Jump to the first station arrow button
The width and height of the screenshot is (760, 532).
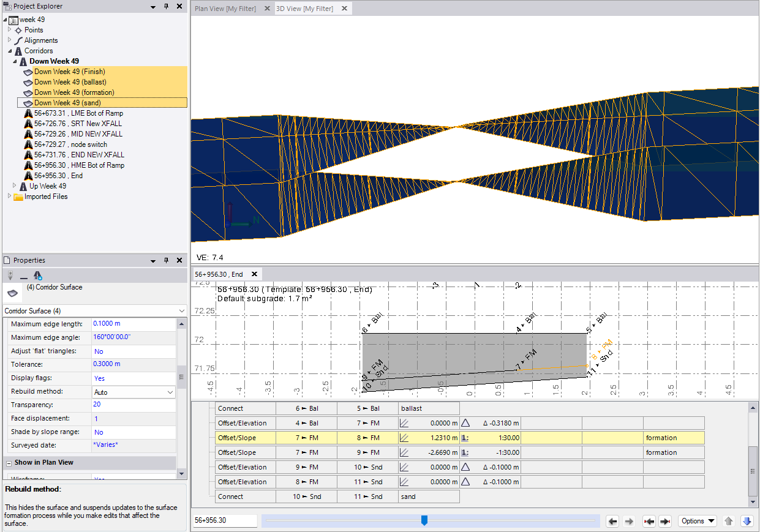649,521
